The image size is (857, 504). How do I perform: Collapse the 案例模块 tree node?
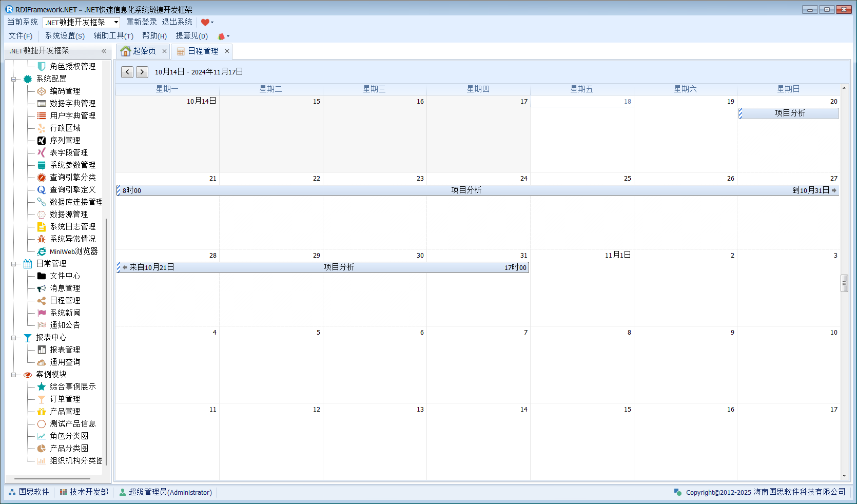tap(14, 375)
